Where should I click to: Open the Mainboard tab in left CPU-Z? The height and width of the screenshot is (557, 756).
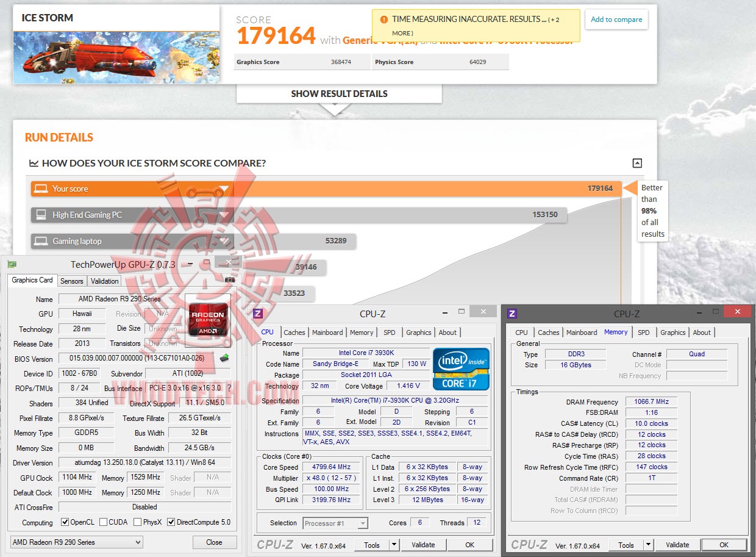327,332
